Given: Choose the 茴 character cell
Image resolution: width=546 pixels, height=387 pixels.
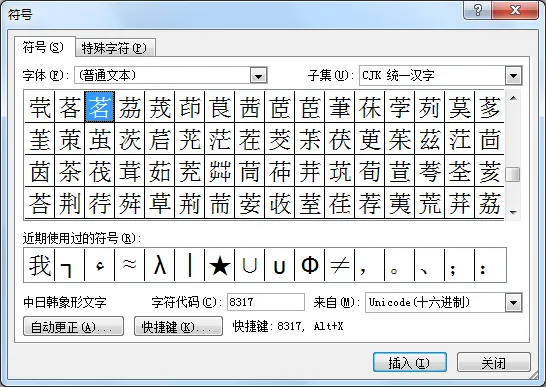Looking at the screenshot, I should (x=489, y=139).
